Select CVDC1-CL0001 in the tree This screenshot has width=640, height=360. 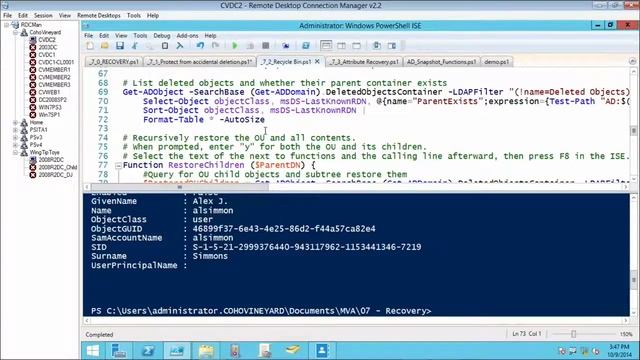56,62
